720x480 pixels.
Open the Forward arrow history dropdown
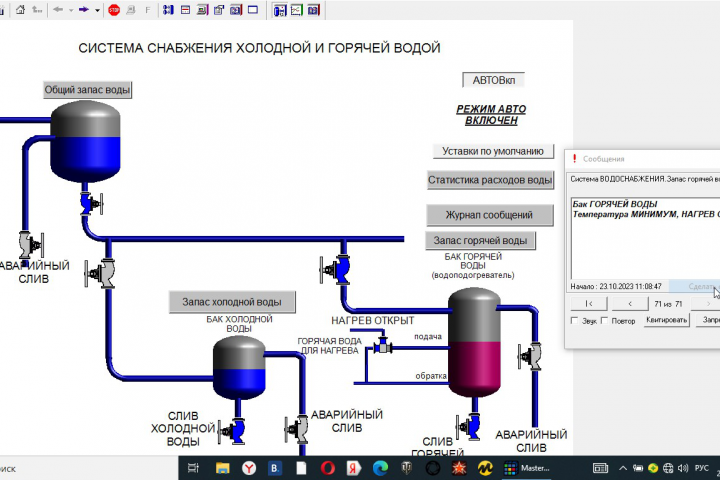[x=97, y=10]
